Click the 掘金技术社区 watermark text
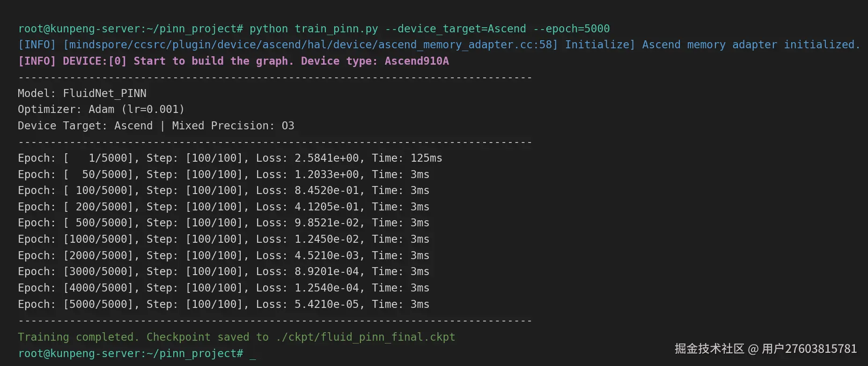This screenshot has height=366, width=868. 709,349
